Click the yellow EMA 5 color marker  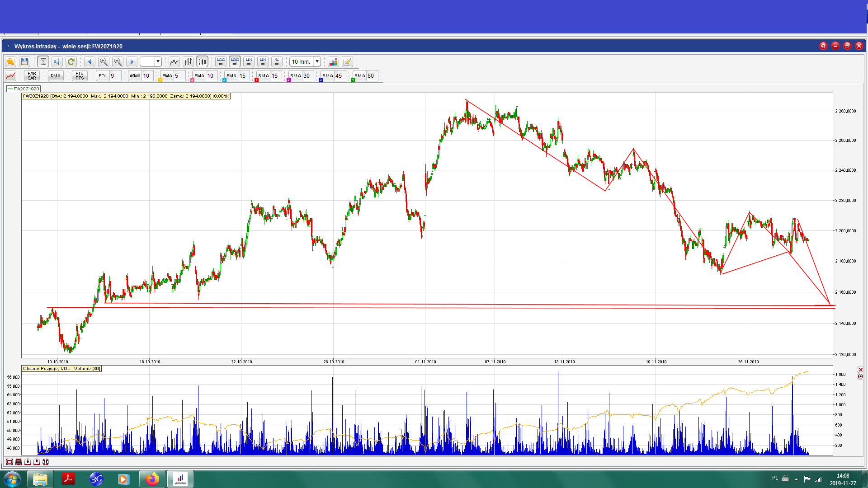160,80
